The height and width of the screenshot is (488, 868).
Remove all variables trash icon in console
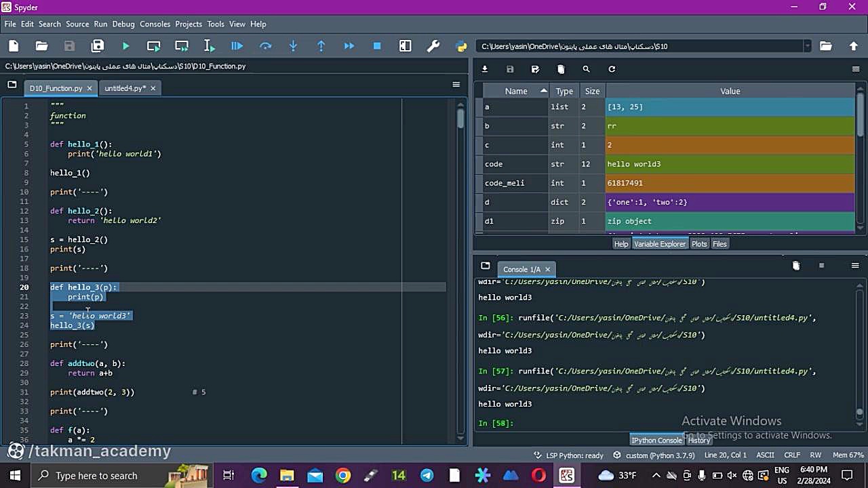(796, 266)
